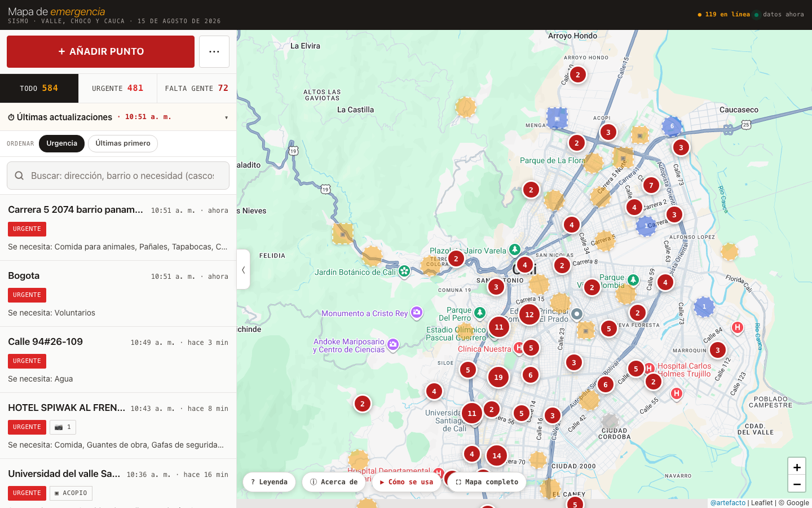Play the Cómo se usa guide
The image size is (812, 508).
click(x=407, y=482)
